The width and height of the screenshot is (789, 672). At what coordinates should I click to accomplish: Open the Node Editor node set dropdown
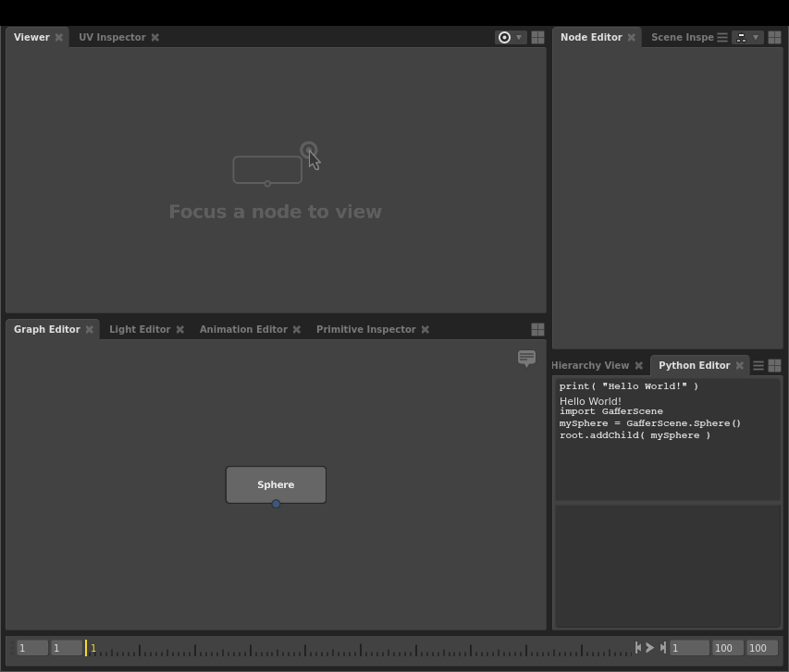[746, 38]
